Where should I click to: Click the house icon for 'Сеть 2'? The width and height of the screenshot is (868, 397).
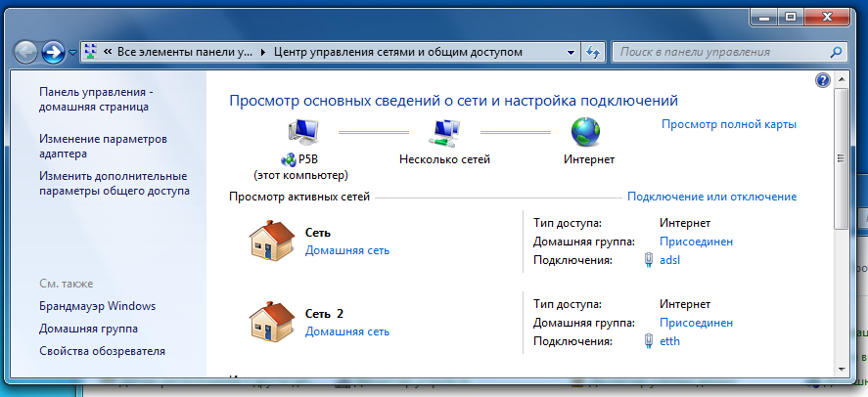point(271,322)
